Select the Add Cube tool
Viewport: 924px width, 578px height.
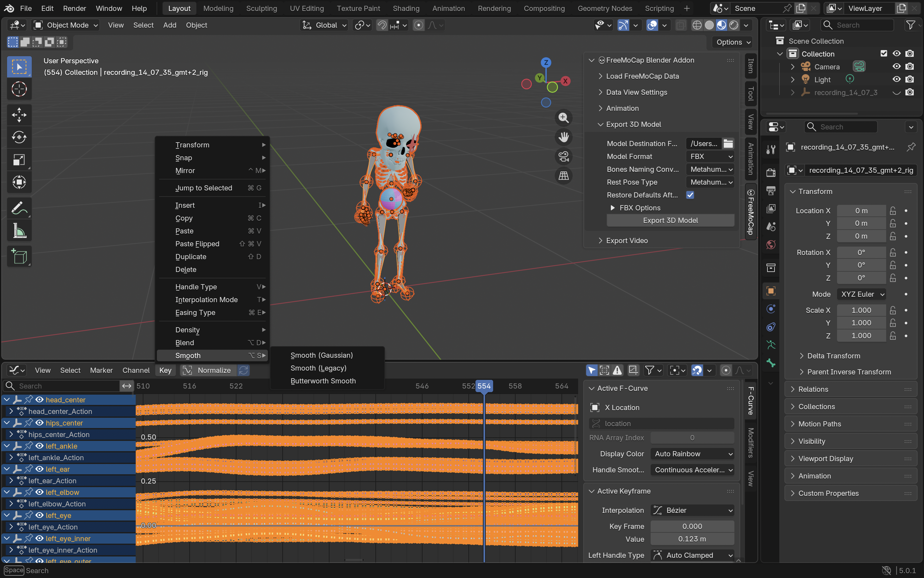(x=19, y=257)
